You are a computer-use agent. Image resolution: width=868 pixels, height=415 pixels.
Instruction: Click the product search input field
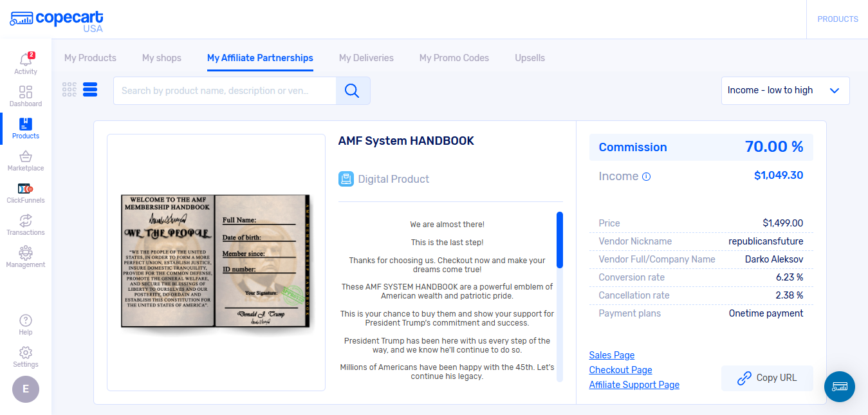[x=225, y=91]
